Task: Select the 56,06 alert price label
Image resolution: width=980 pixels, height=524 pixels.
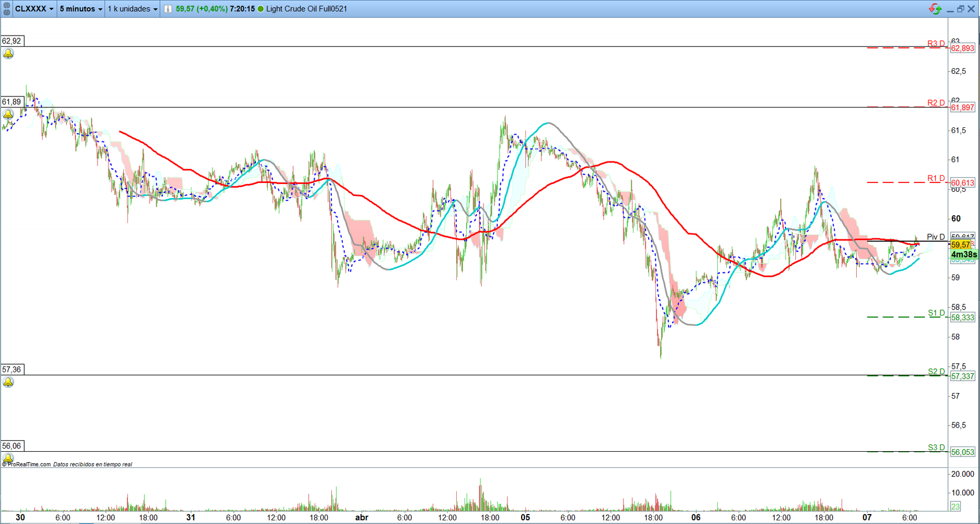Action: pos(12,446)
